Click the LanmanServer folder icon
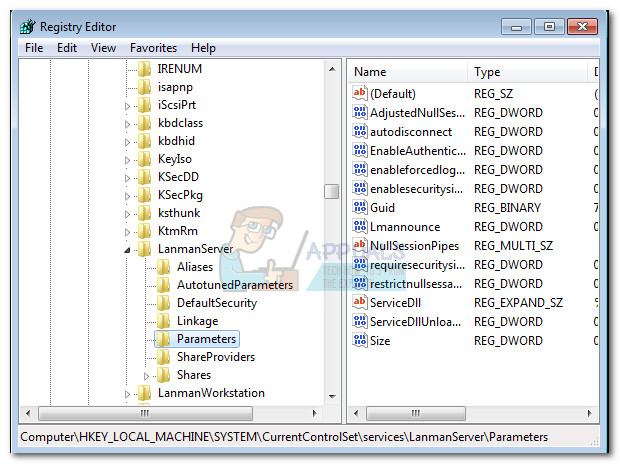The height and width of the screenshot is (464, 620). tap(145, 249)
